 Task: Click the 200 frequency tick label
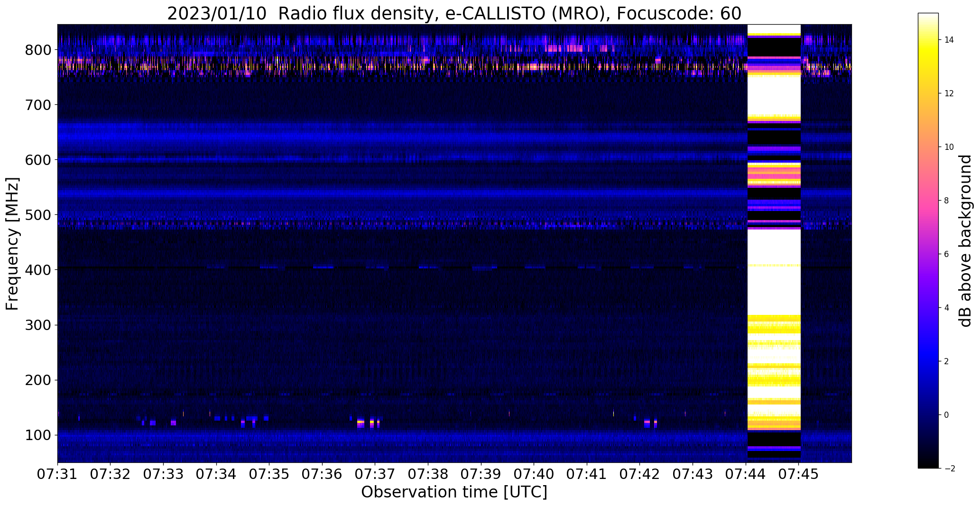[x=37, y=380]
